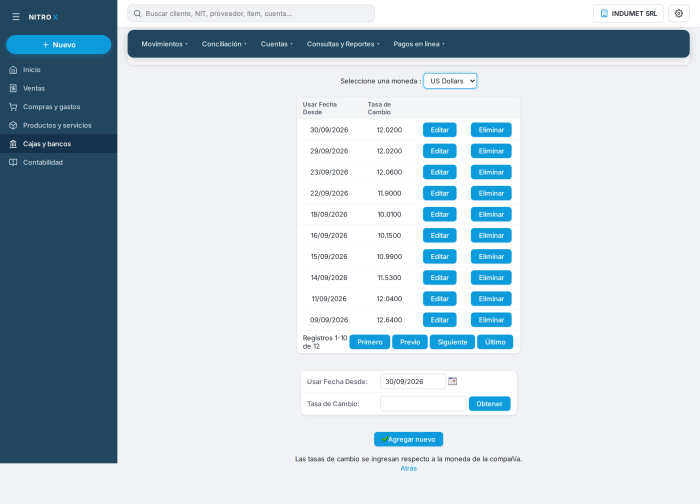This screenshot has height=504, width=700.
Task: Open the settings gear icon
Action: click(x=679, y=13)
